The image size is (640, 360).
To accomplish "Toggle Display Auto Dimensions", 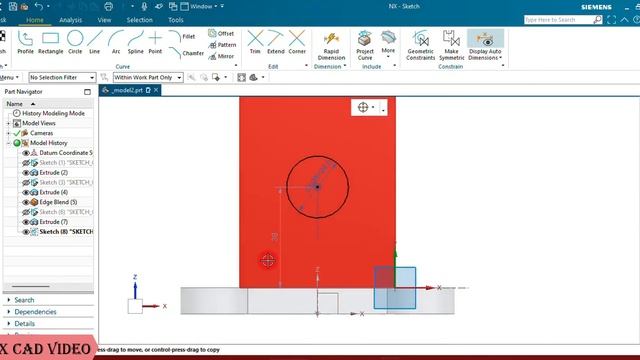I will coord(485,45).
